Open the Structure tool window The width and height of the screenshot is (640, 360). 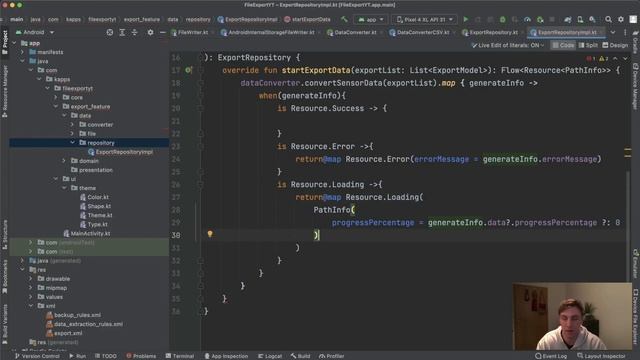[5, 235]
